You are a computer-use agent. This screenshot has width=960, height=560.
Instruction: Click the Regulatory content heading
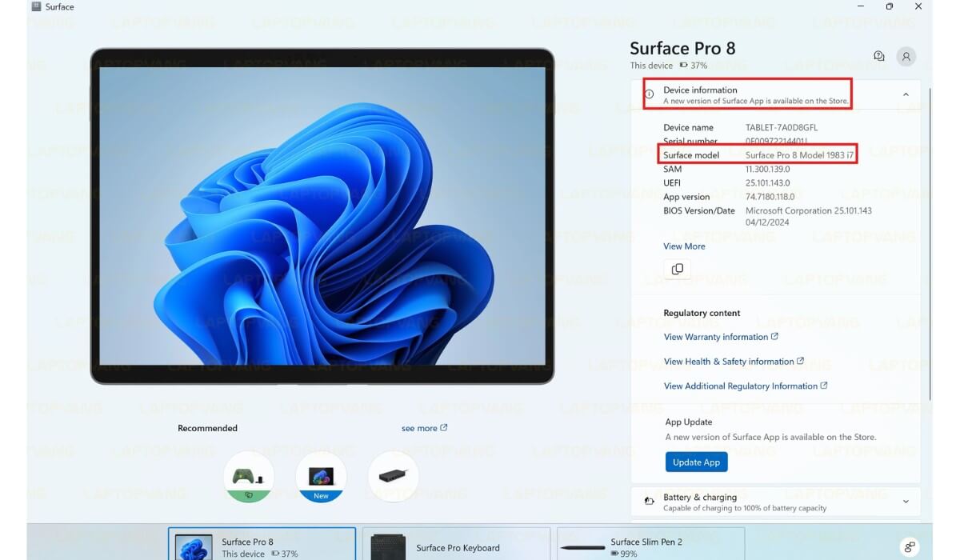click(702, 313)
